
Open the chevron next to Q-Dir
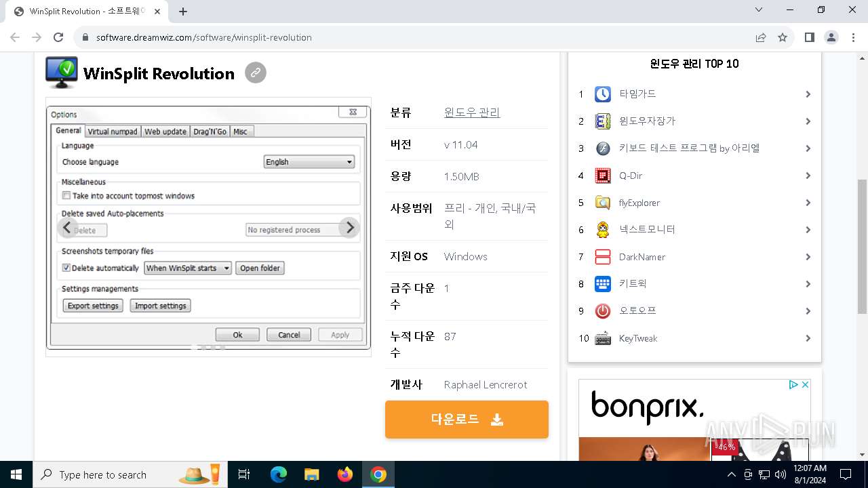(808, 176)
